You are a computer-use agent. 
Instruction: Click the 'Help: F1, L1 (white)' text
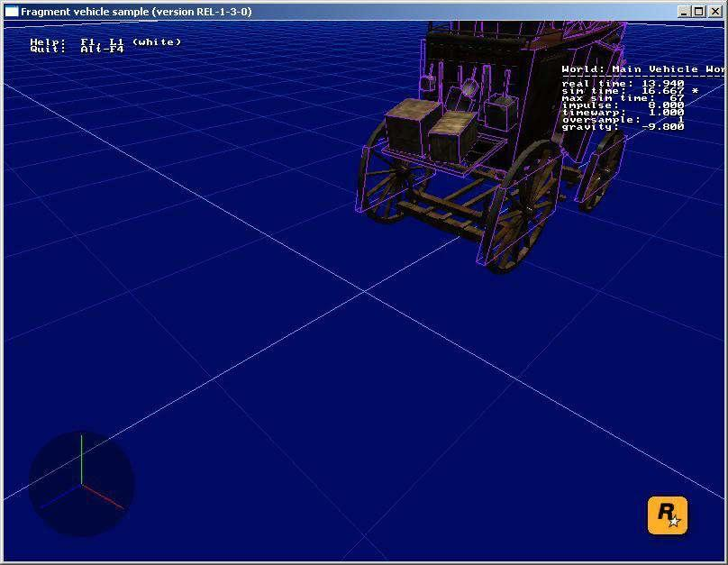tap(105, 41)
